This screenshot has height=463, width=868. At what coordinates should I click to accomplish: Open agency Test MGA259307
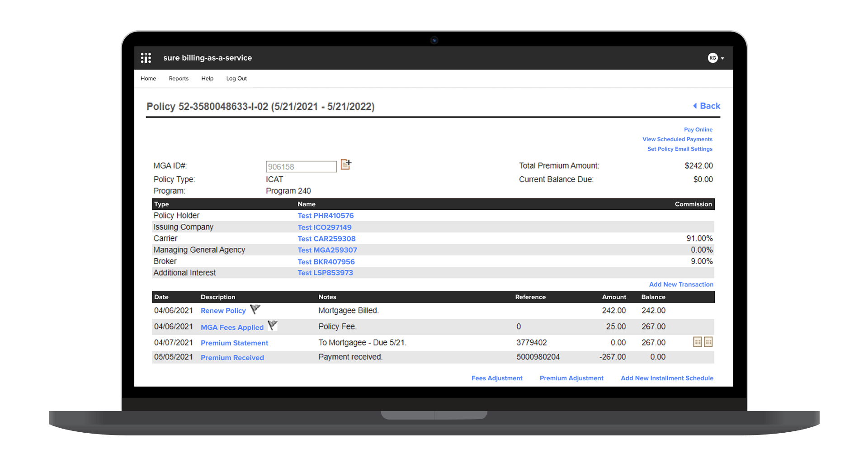pos(327,250)
